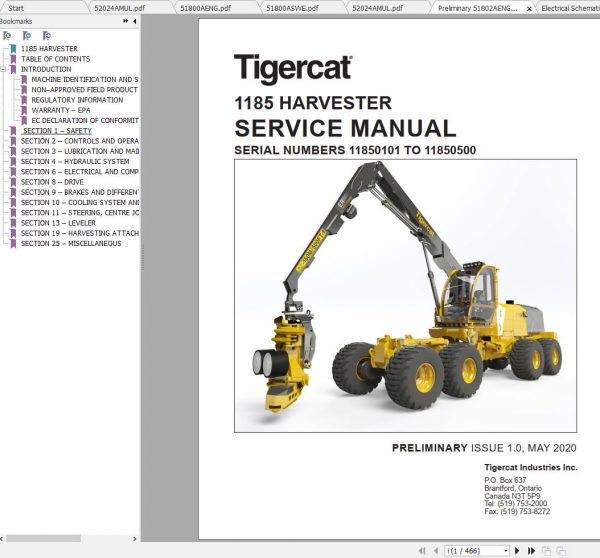Click the PRELIMINARY ISSUE 1.0, MAY 2020 text
This screenshot has width=600, height=558.
point(484,448)
